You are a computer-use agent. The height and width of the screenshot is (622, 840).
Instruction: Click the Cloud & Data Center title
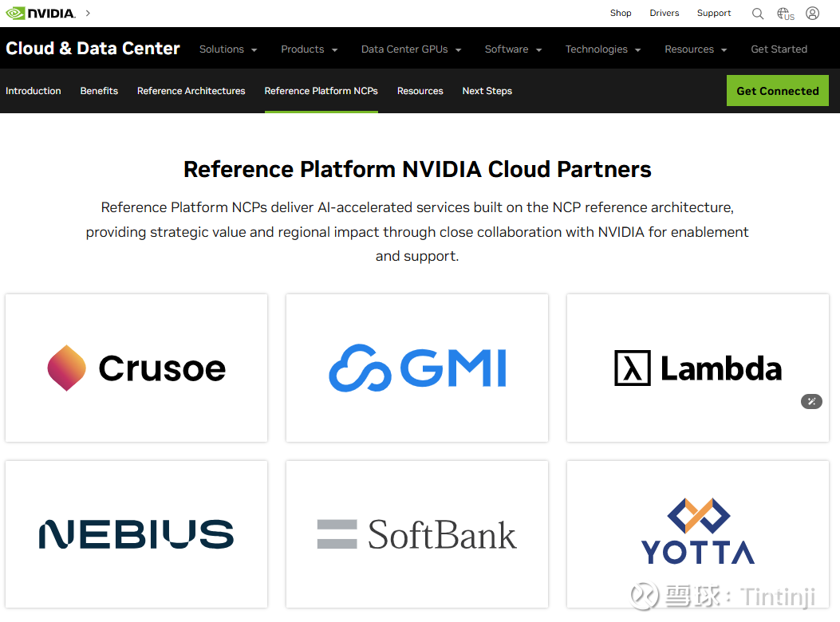(x=93, y=48)
